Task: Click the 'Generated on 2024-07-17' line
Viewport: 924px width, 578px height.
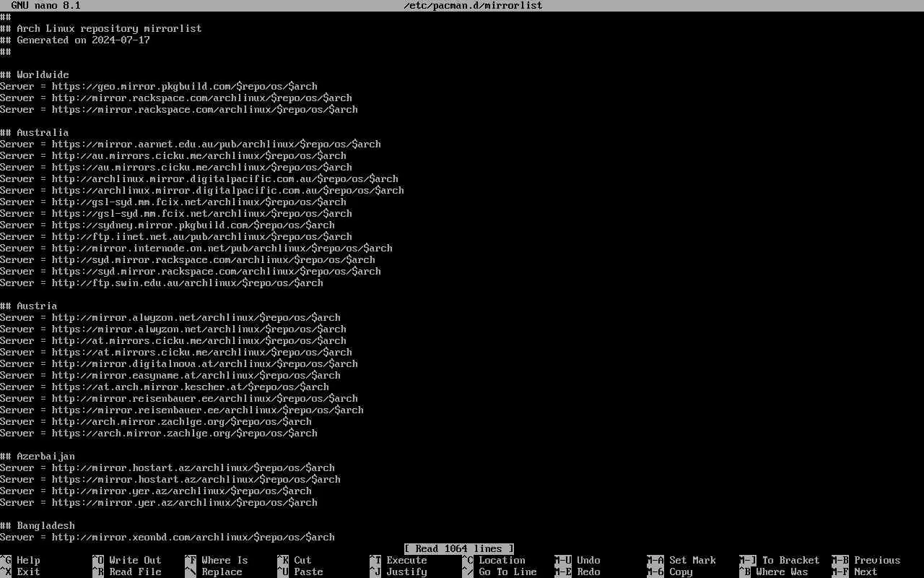Action: [x=75, y=40]
